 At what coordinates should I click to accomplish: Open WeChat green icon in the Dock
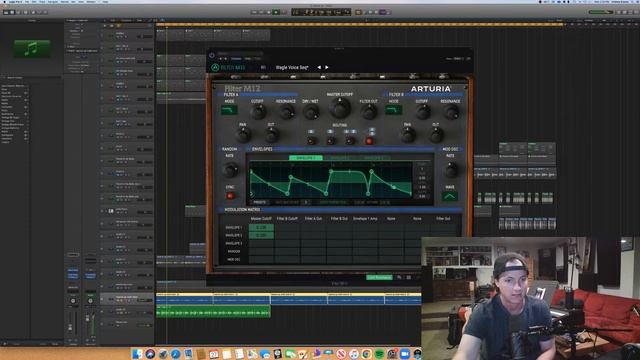(290, 353)
